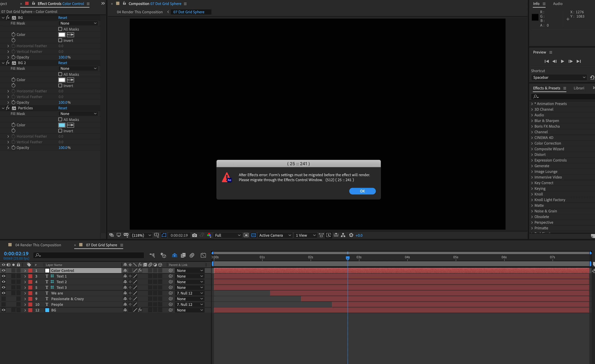Image resolution: width=595 pixels, height=364 pixels.
Task: Click the Particles color eyedropper
Action: pyautogui.click(x=70, y=125)
